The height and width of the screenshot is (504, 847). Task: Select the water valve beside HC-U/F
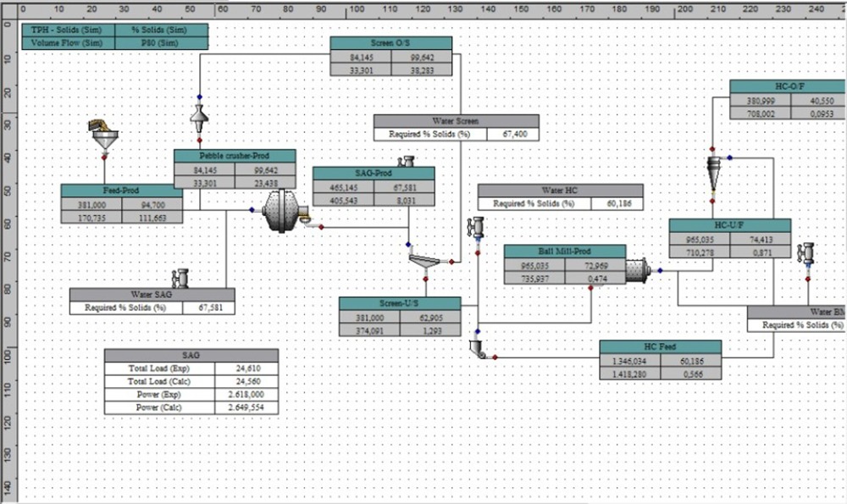coord(806,253)
